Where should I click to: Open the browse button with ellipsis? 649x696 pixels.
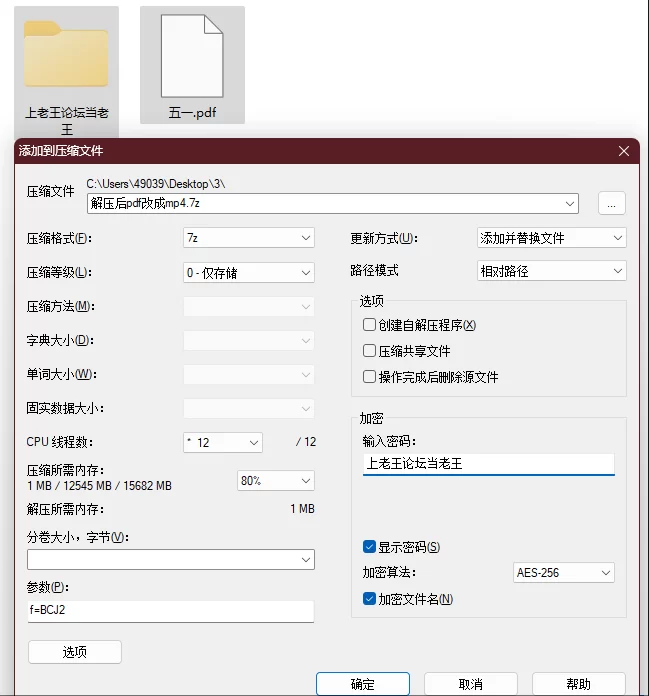(x=612, y=204)
